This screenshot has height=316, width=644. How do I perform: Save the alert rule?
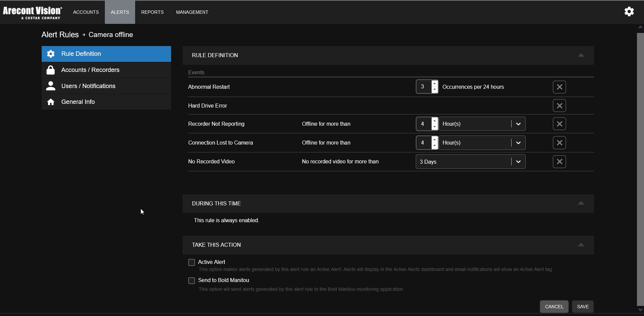click(583, 307)
